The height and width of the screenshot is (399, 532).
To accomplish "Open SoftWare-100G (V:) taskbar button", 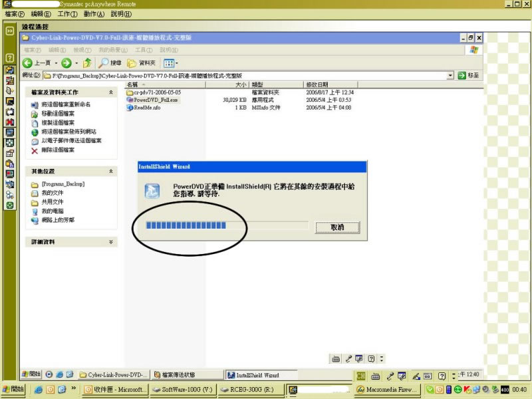I will tap(184, 390).
